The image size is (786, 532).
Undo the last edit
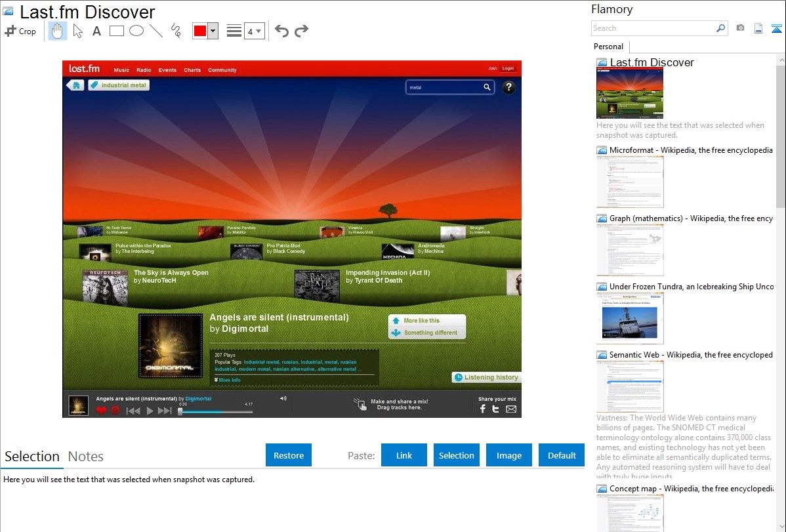tap(281, 31)
